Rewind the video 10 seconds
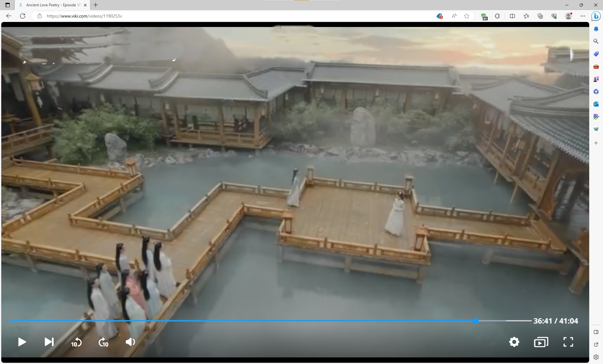 point(76,342)
